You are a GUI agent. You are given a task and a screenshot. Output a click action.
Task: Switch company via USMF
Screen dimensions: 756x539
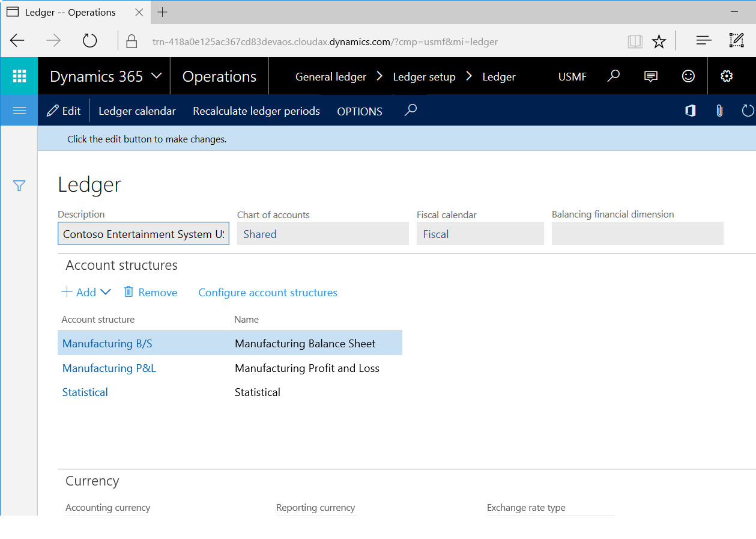coord(572,77)
